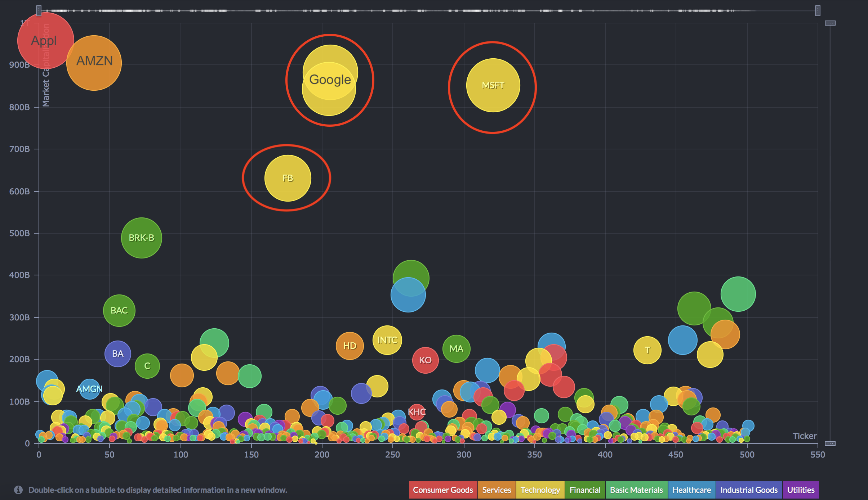The width and height of the screenshot is (868, 500).
Task: Click the 800B y-axis label
Action: click(19, 107)
